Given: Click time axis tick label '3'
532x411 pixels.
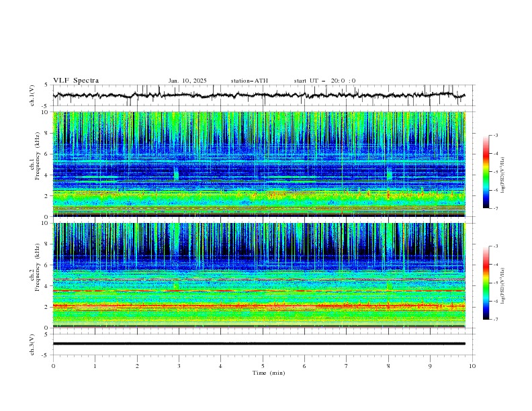Looking at the screenshot, I should coord(179,366).
